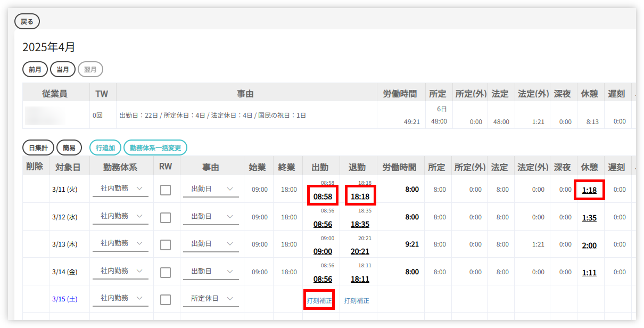The image size is (644, 328).
Task: Click clock-in time 08:58 on 3/11
Action: pyautogui.click(x=323, y=196)
